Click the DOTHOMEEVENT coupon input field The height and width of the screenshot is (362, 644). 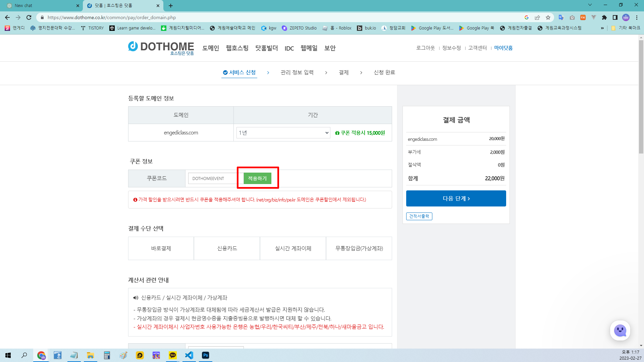coord(213,178)
